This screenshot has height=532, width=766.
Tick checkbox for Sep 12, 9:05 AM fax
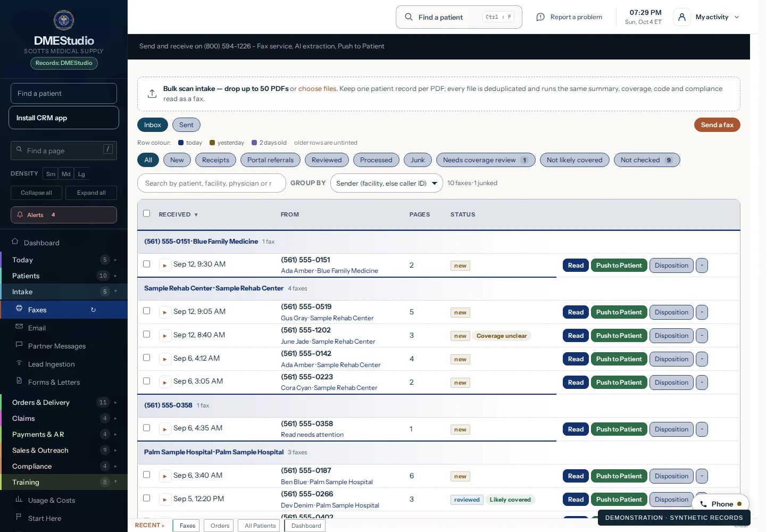tap(147, 311)
